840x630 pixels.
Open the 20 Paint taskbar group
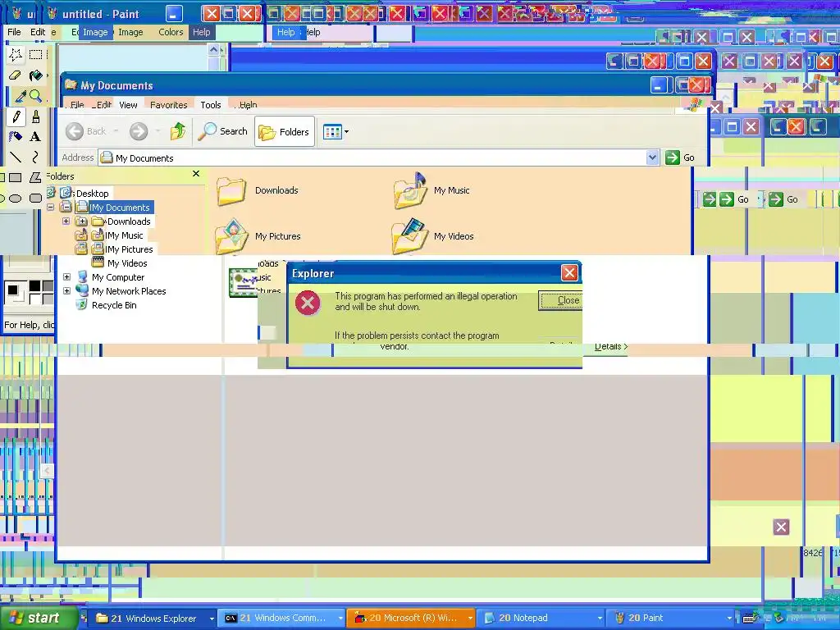tap(669, 619)
